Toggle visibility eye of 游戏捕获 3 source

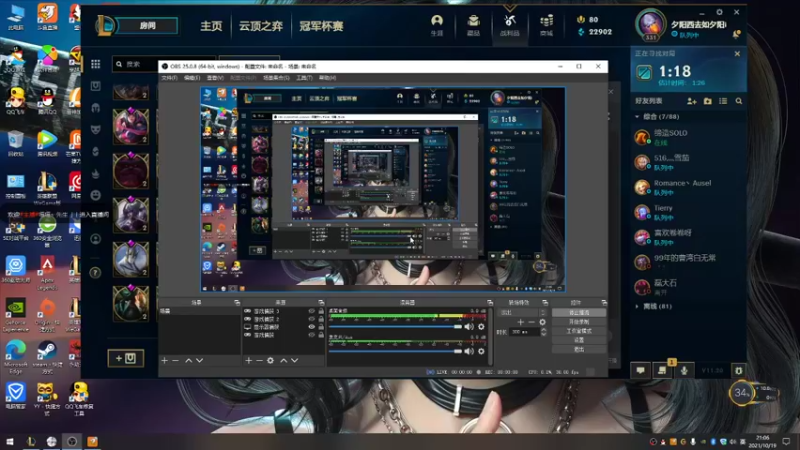[311, 311]
